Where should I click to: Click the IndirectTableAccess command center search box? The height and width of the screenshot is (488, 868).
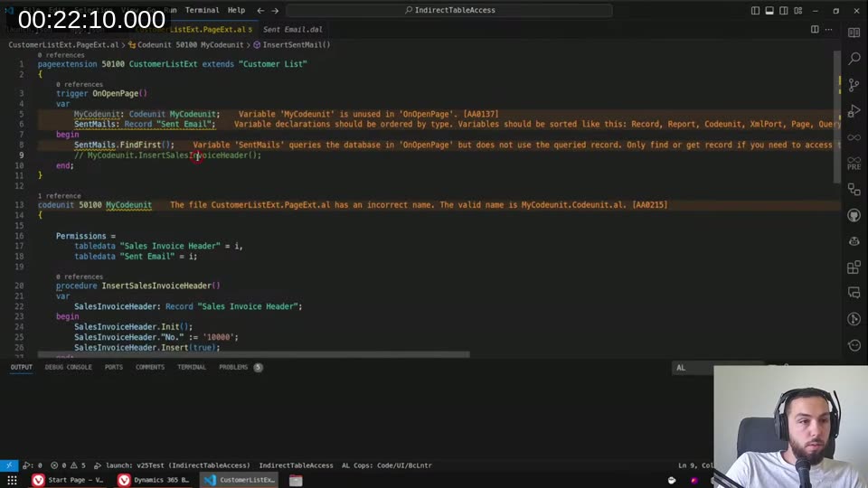[449, 10]
